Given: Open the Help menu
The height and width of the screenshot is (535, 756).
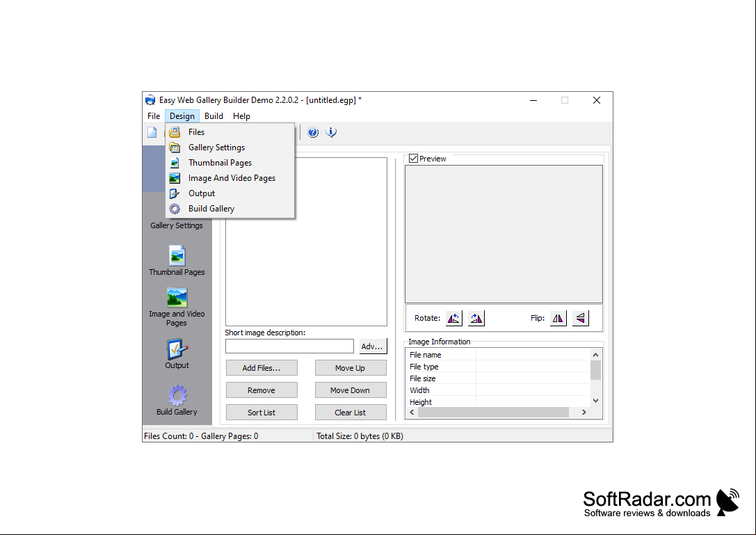Looking at the screenshot, I should [241, 116].
